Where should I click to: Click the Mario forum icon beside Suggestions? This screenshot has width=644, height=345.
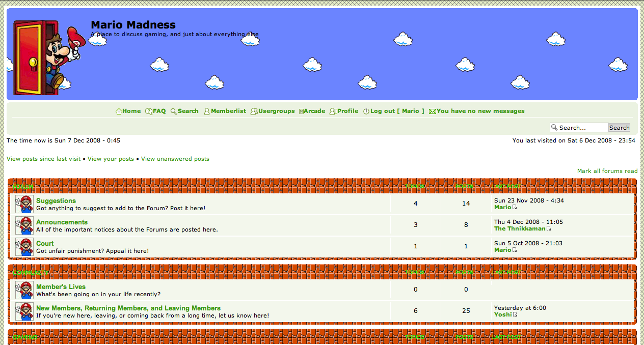(24, 204)
